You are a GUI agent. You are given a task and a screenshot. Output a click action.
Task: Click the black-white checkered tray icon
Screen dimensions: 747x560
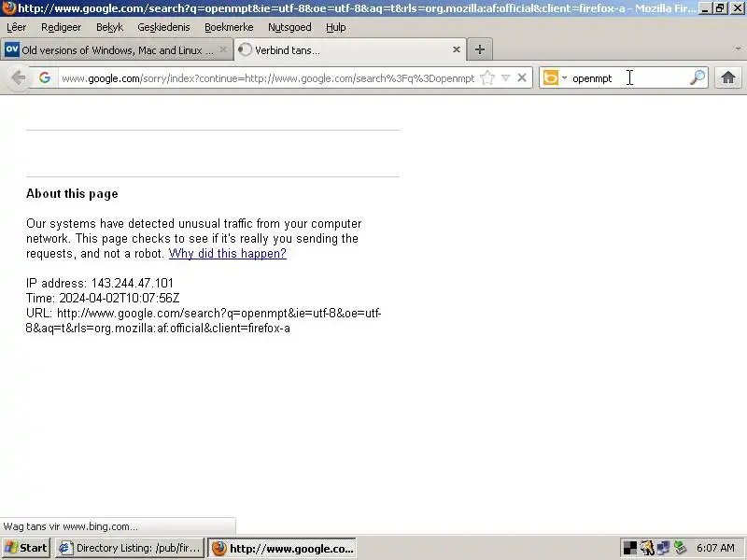(x=629, y=548)
